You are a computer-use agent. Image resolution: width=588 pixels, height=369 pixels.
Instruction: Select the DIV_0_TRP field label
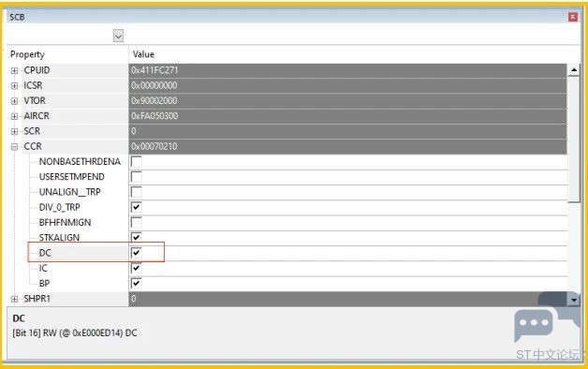click(x=59, y=207)
